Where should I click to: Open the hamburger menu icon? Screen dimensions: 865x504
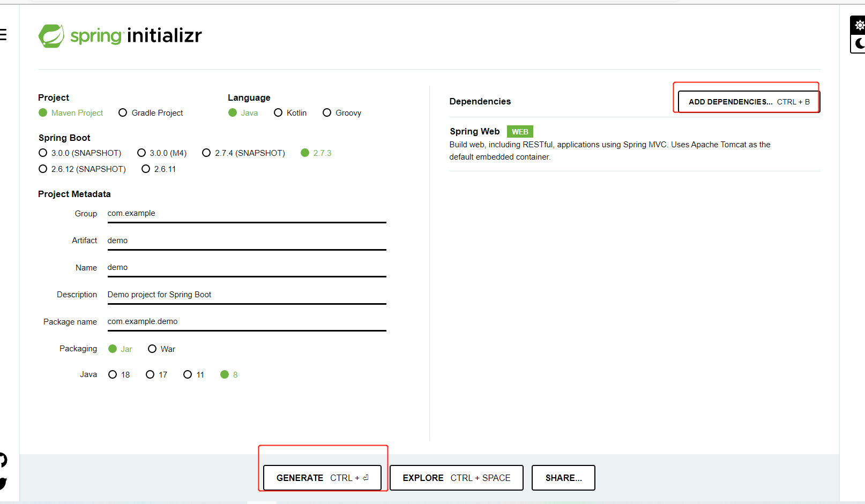point(3,35)
